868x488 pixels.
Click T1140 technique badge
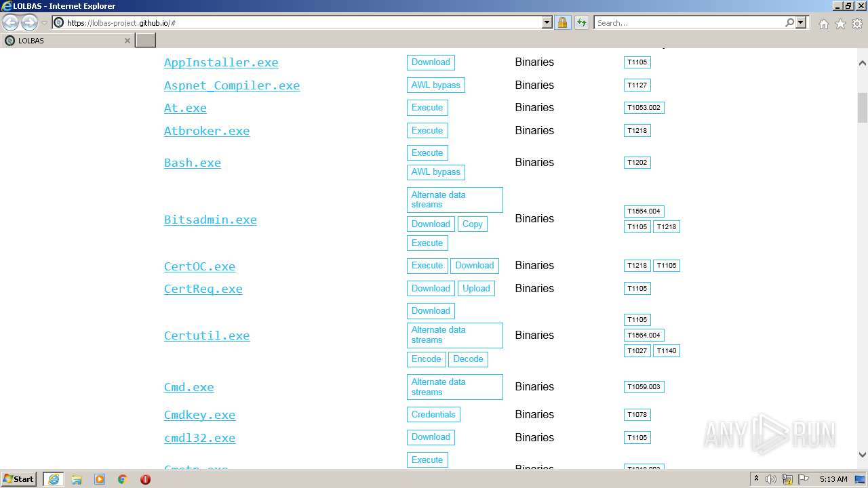click(667, 351)
